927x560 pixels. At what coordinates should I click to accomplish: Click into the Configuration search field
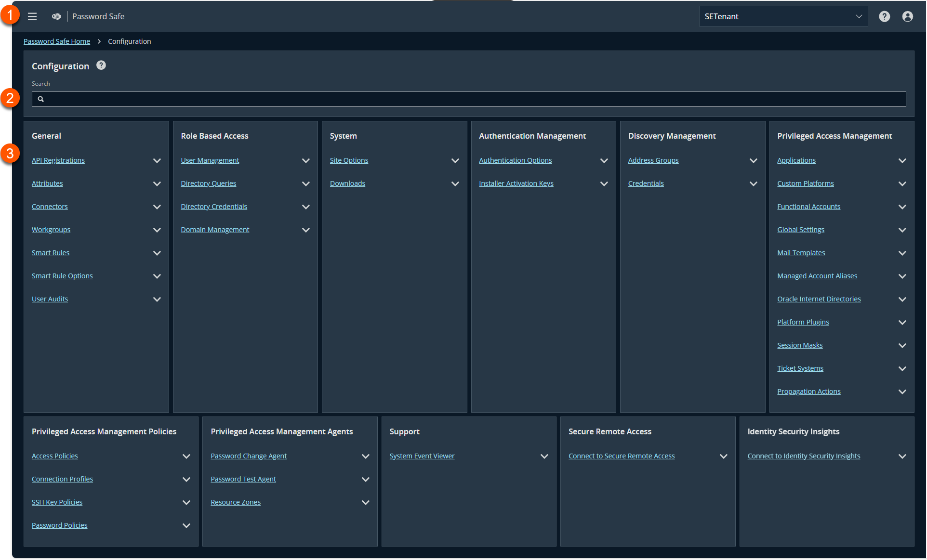(x=469, y=99)
